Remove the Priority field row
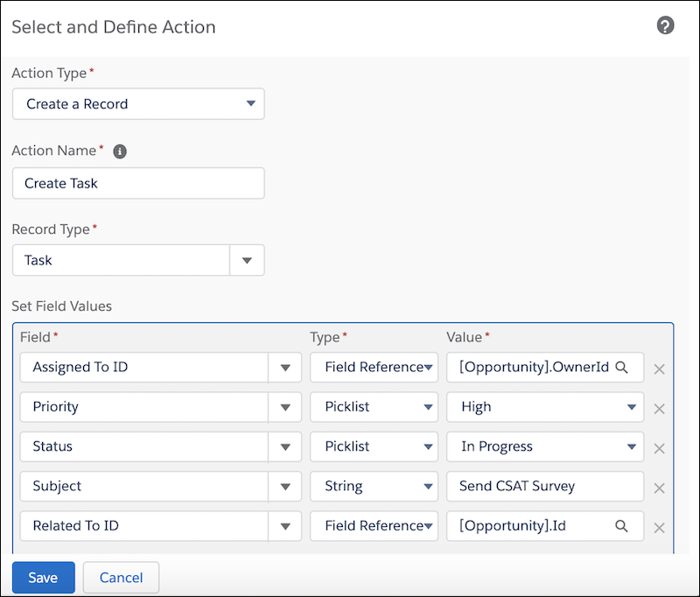The height and width of the screenshot is (597, 700). pyautogui.click(x=660, y=409)
